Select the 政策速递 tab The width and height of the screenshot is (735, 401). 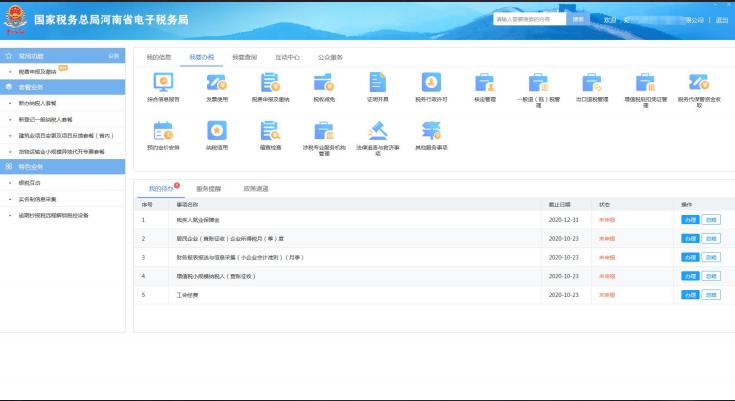click(256, 189)
